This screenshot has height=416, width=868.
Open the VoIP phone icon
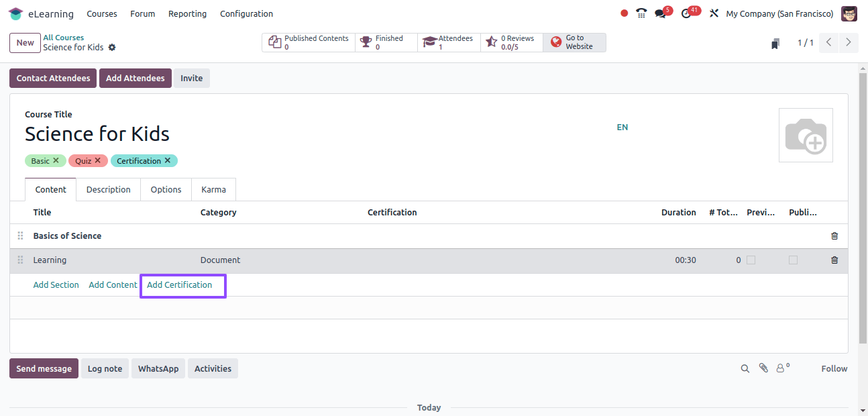(x=641, y=13)
